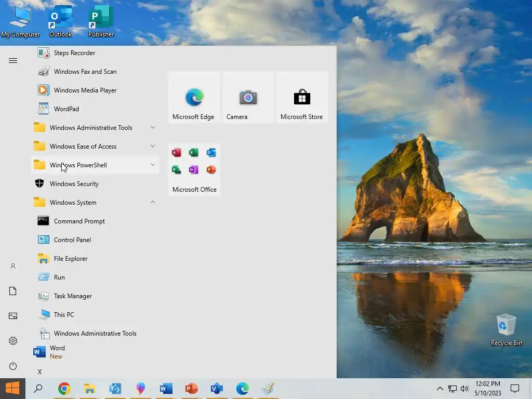
Task: Open the Microsoft Edge tile
Action: click(194, 97)
